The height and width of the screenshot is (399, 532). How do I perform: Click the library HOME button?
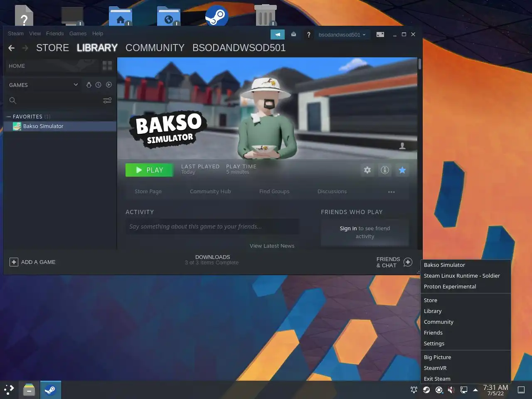pyautogui.click(x=52, y=66)
